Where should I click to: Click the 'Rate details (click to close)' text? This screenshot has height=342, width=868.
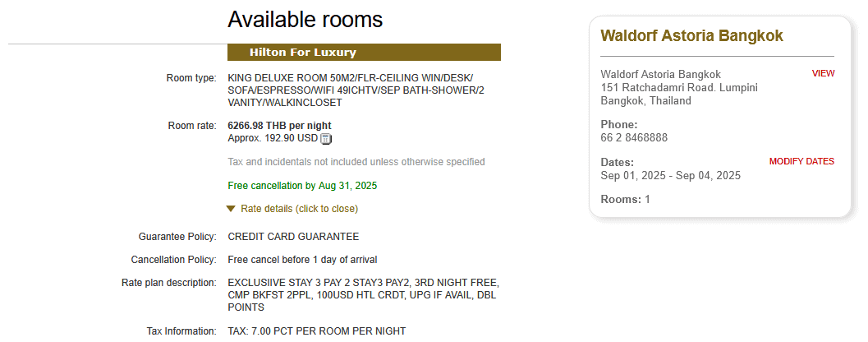299,209
